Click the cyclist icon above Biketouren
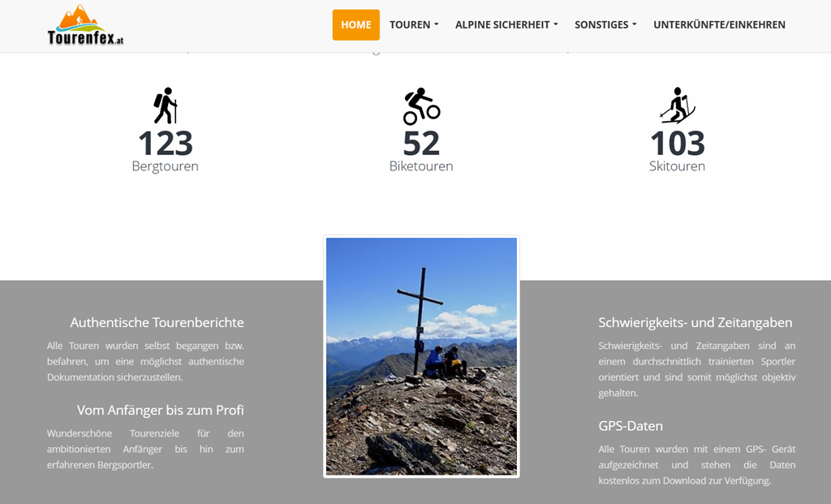The width and height of the screenshot is (831, 504). click(x=421, y=106)
